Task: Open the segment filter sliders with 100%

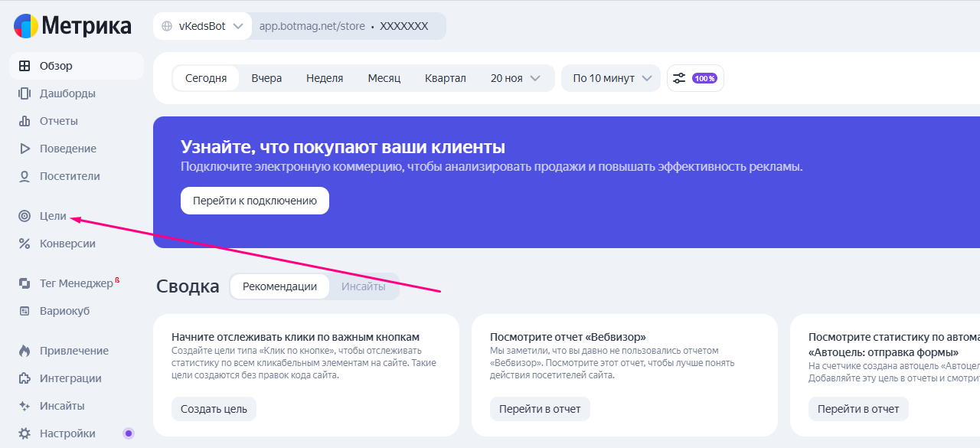Action: [694, 78]
